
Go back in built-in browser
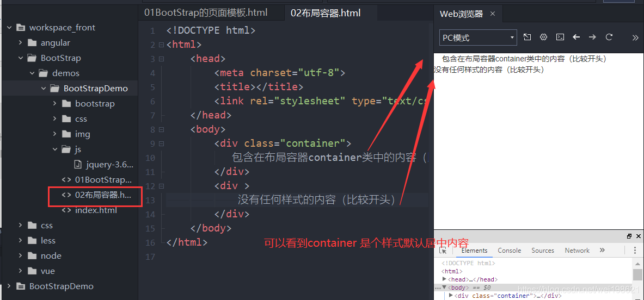576,37
